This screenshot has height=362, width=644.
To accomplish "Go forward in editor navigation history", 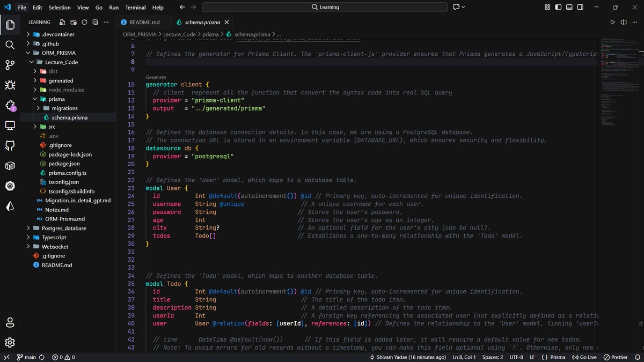I will [194, 8].
